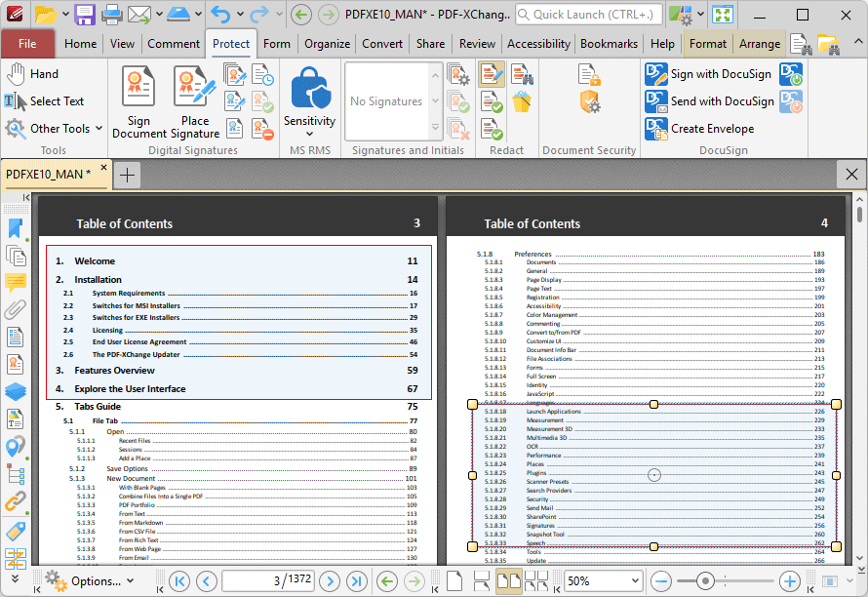Close the PDFXE10_MAN document tab
Image resolution: width=868 pixels, height=597 pixels.
pyautogui.click(x=103, y=167)
